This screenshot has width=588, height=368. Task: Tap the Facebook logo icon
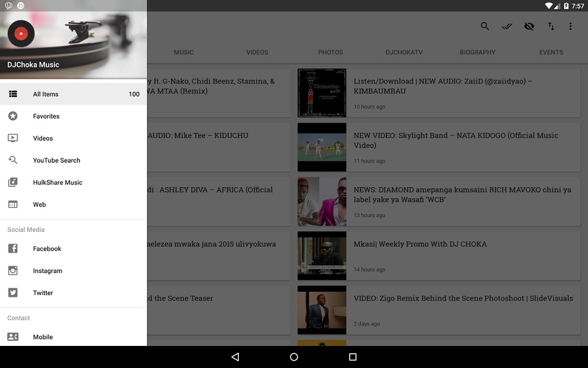pos(13,248)
